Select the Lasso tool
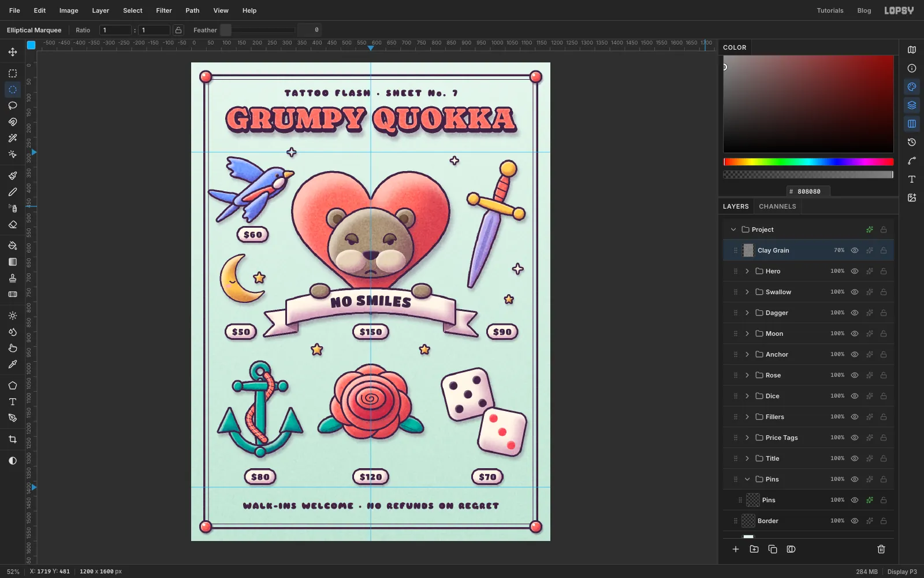This screenshot has height=578, width=924. (x=13, y=106)
